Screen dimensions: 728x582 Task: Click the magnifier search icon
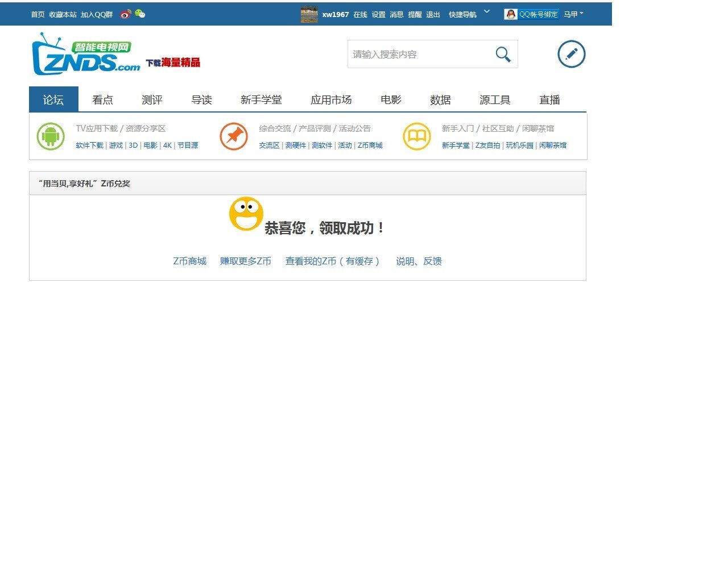click(503, 55)
